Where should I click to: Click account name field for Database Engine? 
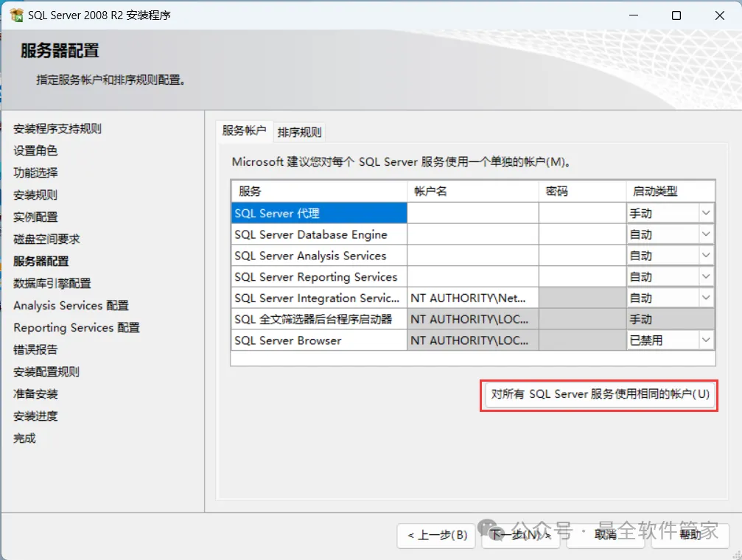tap(473, 234)
